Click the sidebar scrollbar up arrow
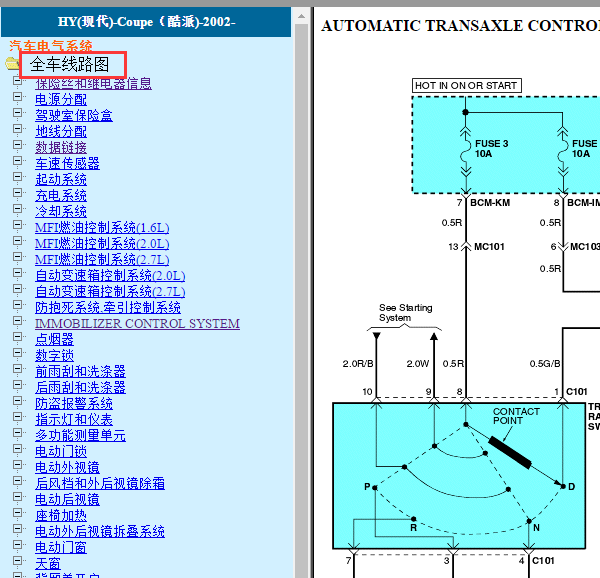Image resolution: width=600 pixels, height=578 pixels. click(302, 16)
